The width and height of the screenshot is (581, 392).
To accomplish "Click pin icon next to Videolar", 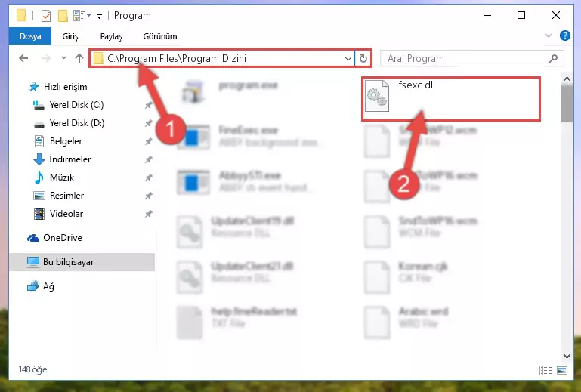I will (149, 214).
